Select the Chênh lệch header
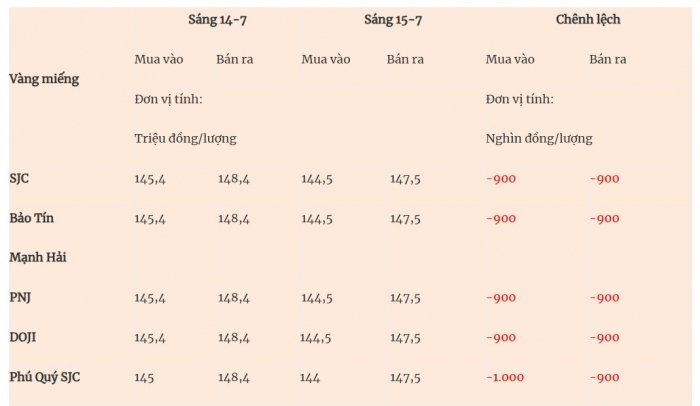This screenshot has width=700, height=406. (588, 19)
